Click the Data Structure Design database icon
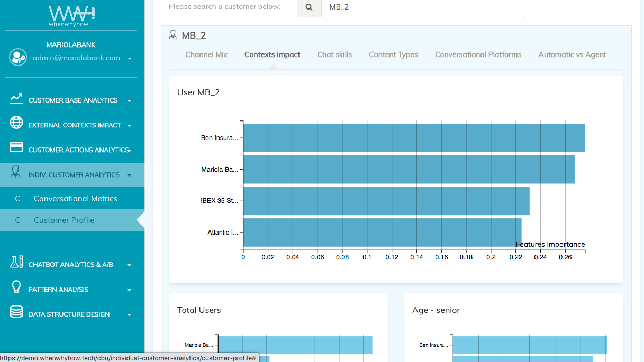The width and height of the screenshot is (644, 362). [x=16, y=312]
